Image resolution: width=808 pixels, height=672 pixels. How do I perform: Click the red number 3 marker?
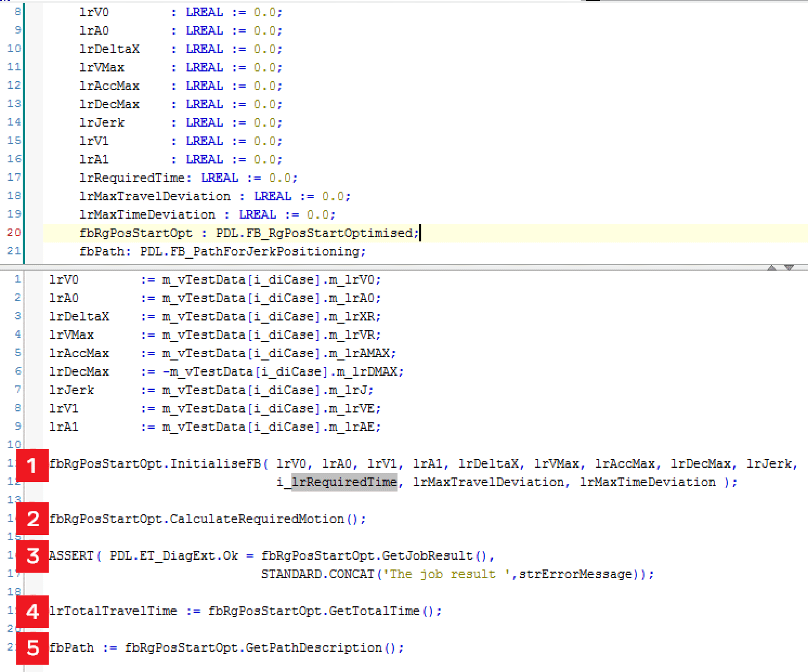pyautogui.click(x=32, y=556)
